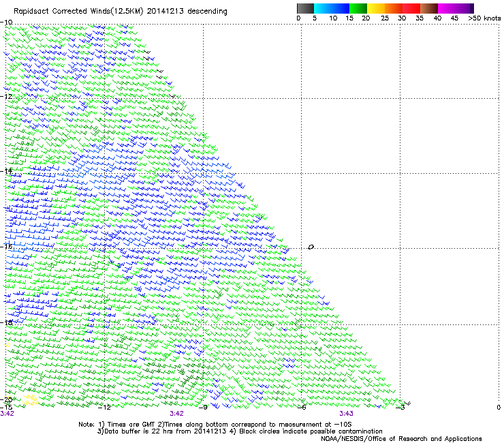The width and height of the screenshot is (504, 443).
Task: Click the black contamination circle near -6
Action: (x=311, y=247)
